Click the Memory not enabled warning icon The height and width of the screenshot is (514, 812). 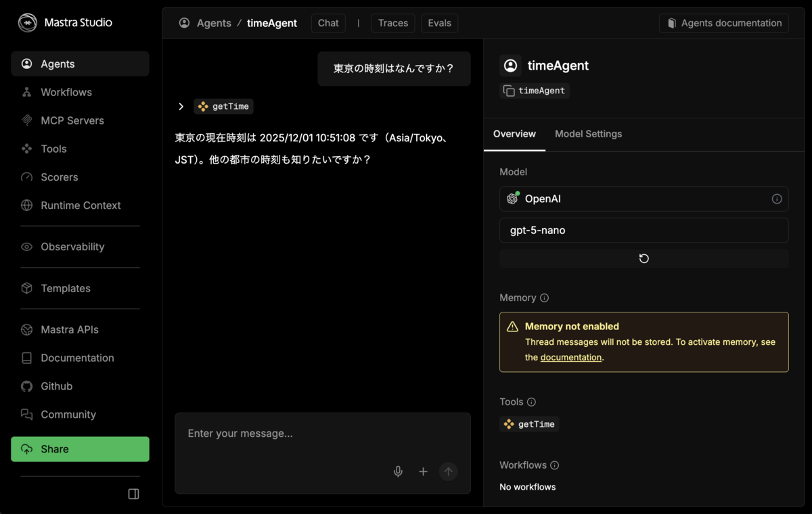513,327
